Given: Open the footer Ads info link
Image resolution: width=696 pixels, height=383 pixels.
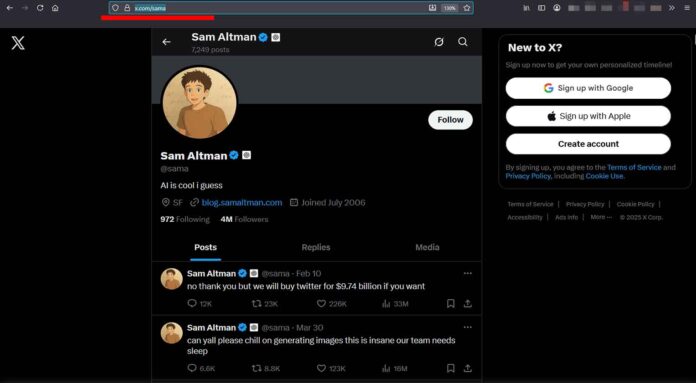Looking at the screenshot, I should (566, 217).
